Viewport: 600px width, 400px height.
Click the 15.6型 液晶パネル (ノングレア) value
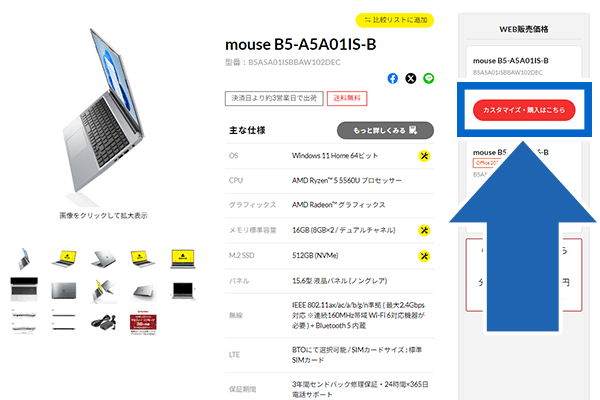[340, 281]
